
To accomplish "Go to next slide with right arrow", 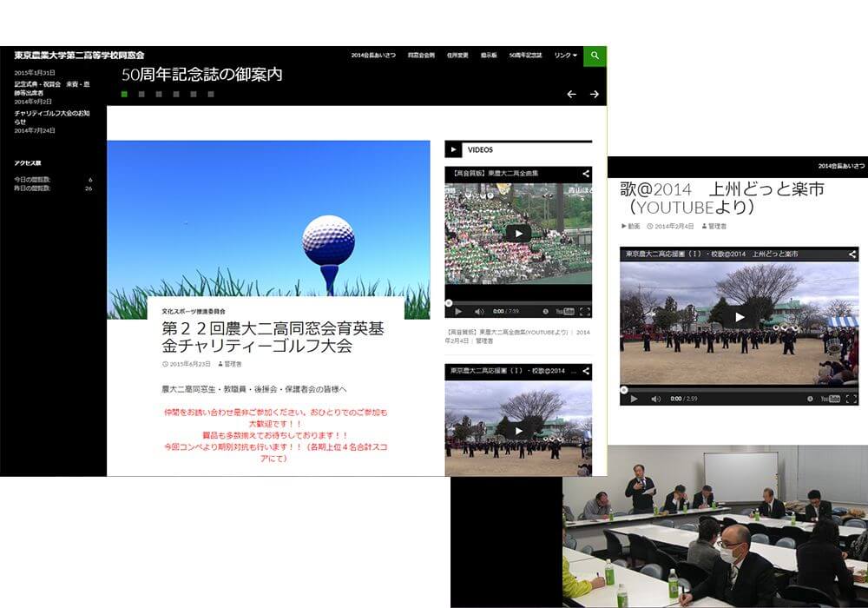I will pos(595,94).
